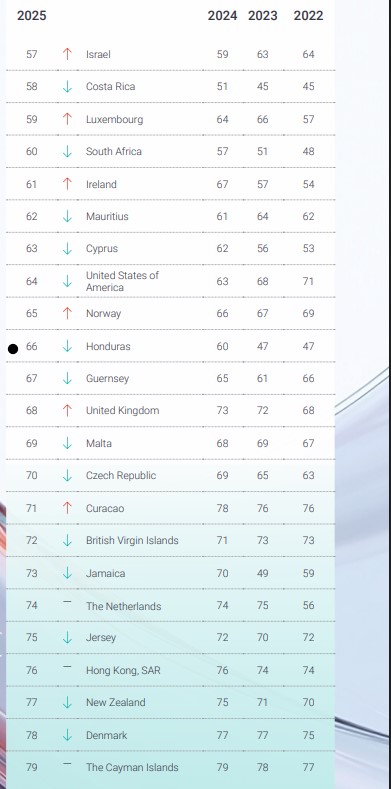Click the green down arrow beside Costa Rica
This screenshot has height=789, width=391.
point(67,87)
